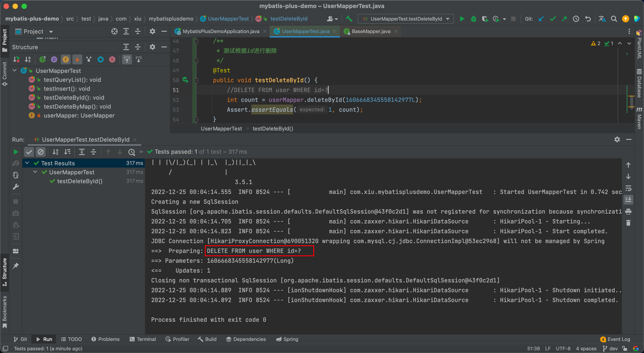
Task: Jump to next highlighted error arrow
Action: click(x=629, y=43)
